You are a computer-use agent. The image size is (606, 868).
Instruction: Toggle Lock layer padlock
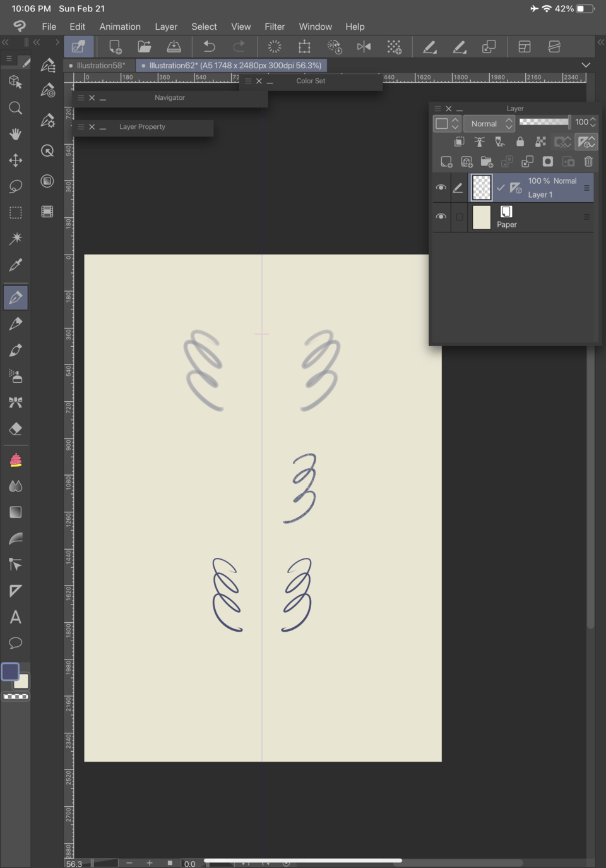pos(520,142)
